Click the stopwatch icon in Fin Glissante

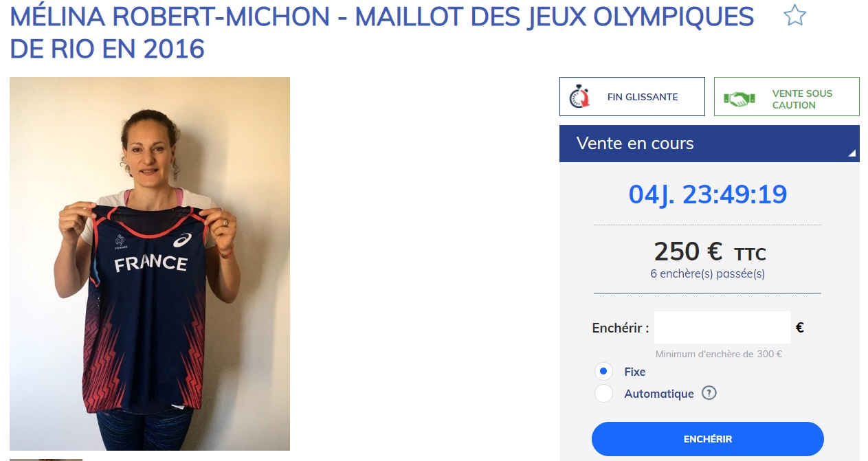581,97
